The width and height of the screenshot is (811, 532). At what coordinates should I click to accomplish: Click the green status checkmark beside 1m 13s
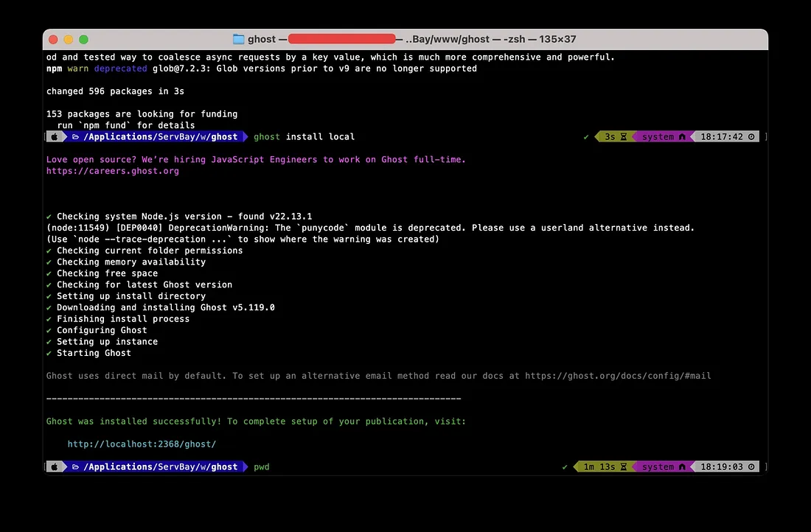click(x=565, y=467)
